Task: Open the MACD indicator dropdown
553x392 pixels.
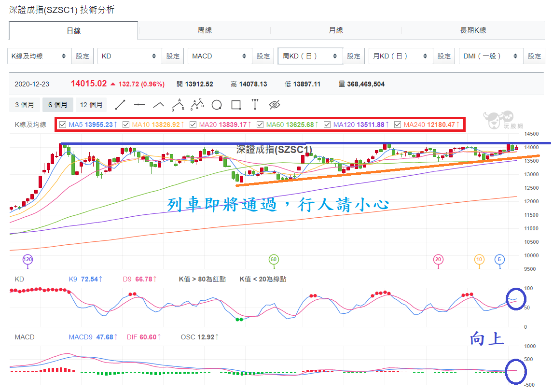Action: pyautogui.click(x=220, y=56)
